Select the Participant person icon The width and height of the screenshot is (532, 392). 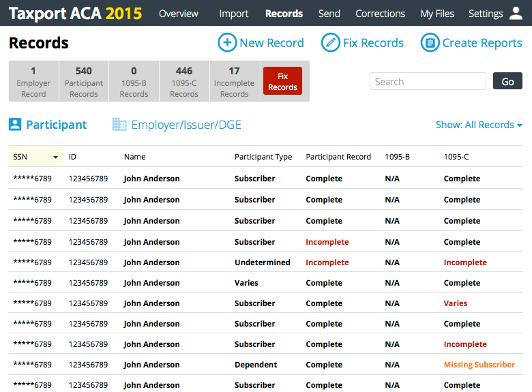pyautogui.click(x=15, y=124)
